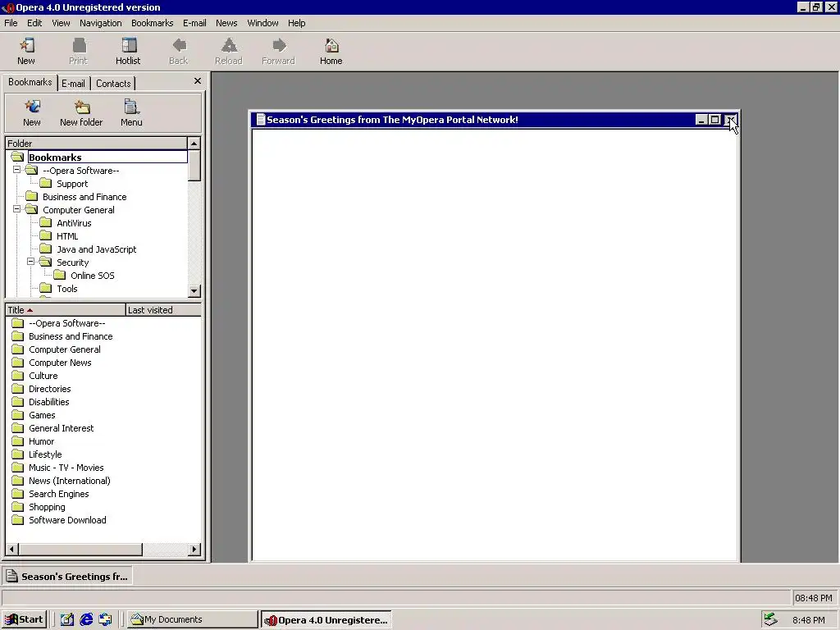This screenshot has width=840, height=630.
Task: Click the system tray network icon
Action: [770, 619]
